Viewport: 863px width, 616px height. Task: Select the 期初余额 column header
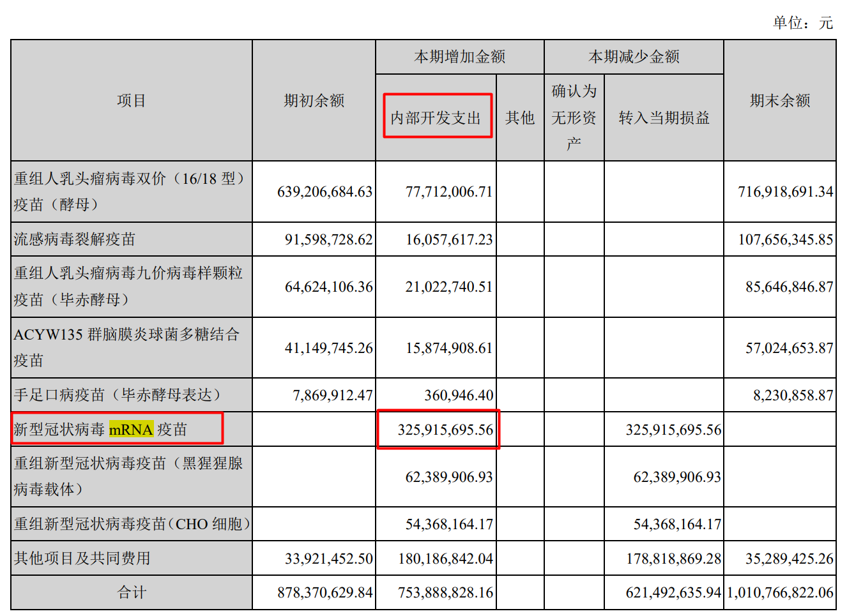coord(314,100)
